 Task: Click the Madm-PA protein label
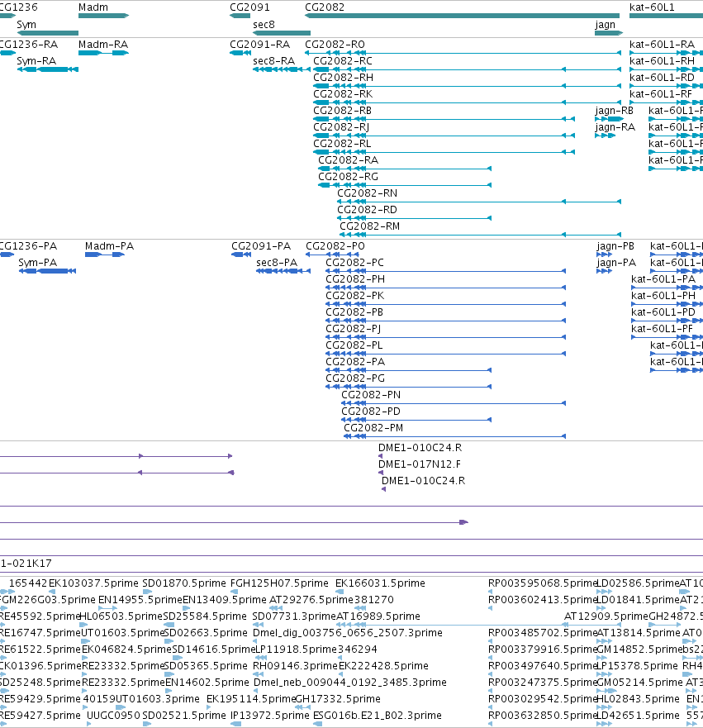click(110, 246)
